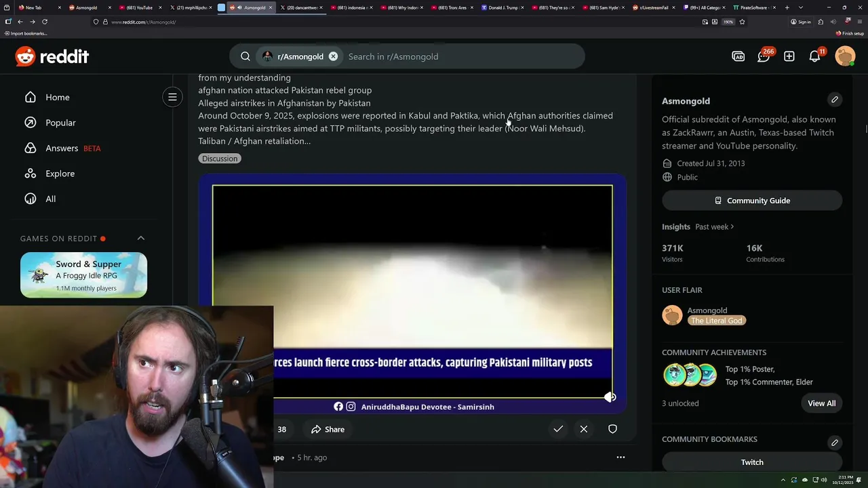Reload the current page
This screenshot has width=868, height=488.
click(x=45, y=22)
